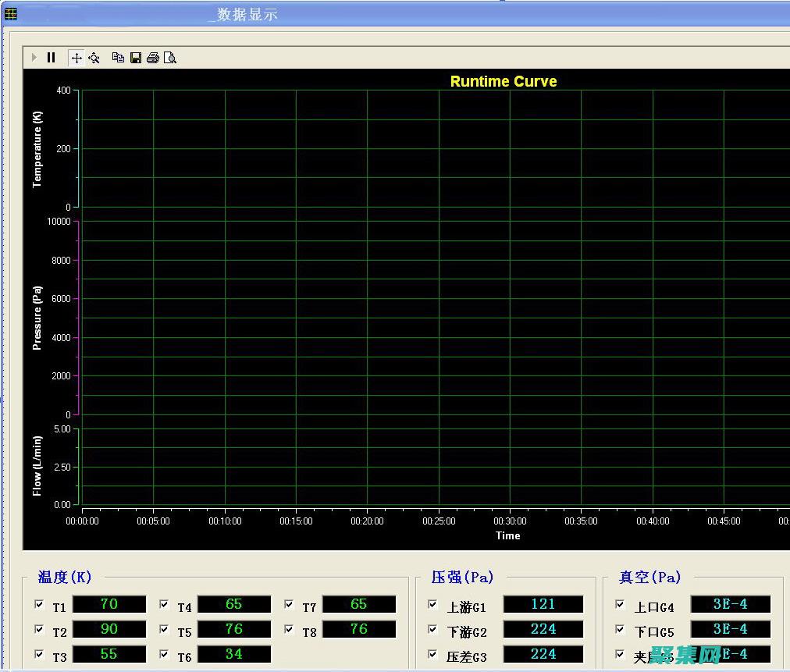Click the Runtime Curve chart title
This screenshot has height=672, width=790.
click(504, 81)
